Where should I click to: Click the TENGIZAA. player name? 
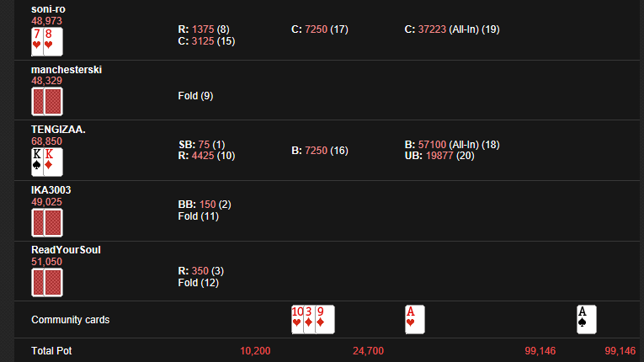[58, 130]
